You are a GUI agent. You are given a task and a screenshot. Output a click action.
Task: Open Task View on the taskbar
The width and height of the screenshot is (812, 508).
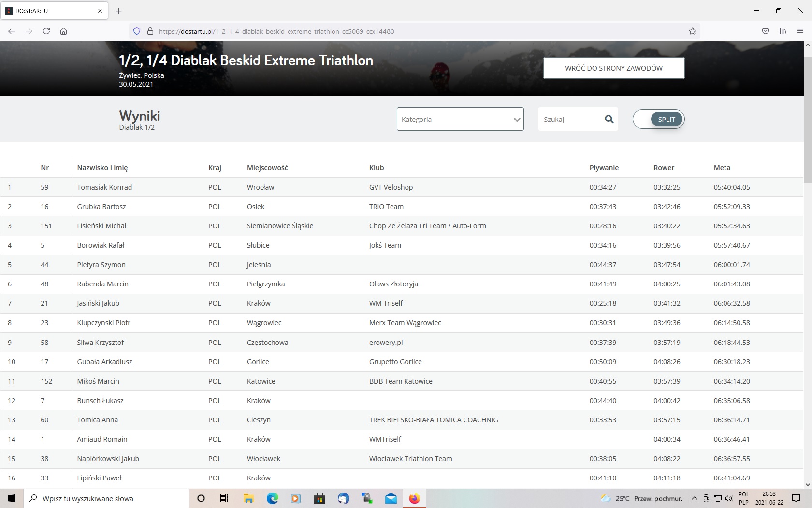[224, 498]
